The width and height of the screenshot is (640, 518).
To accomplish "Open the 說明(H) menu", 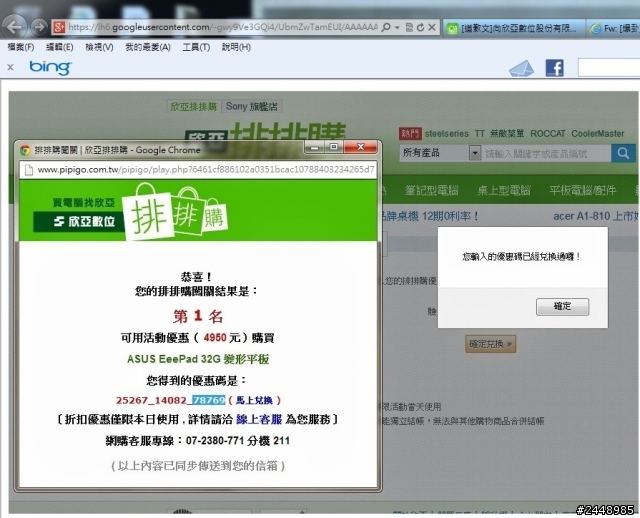I will pos(236,47).
